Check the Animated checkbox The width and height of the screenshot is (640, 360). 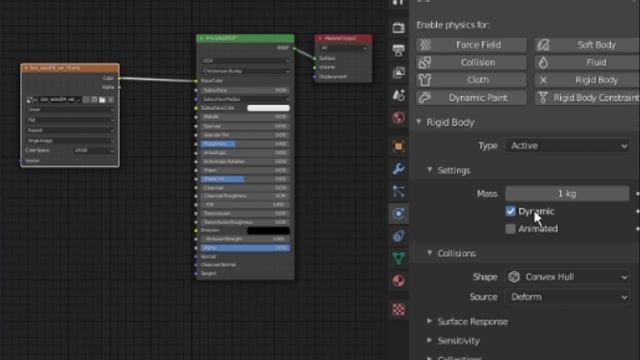(510, 229)
